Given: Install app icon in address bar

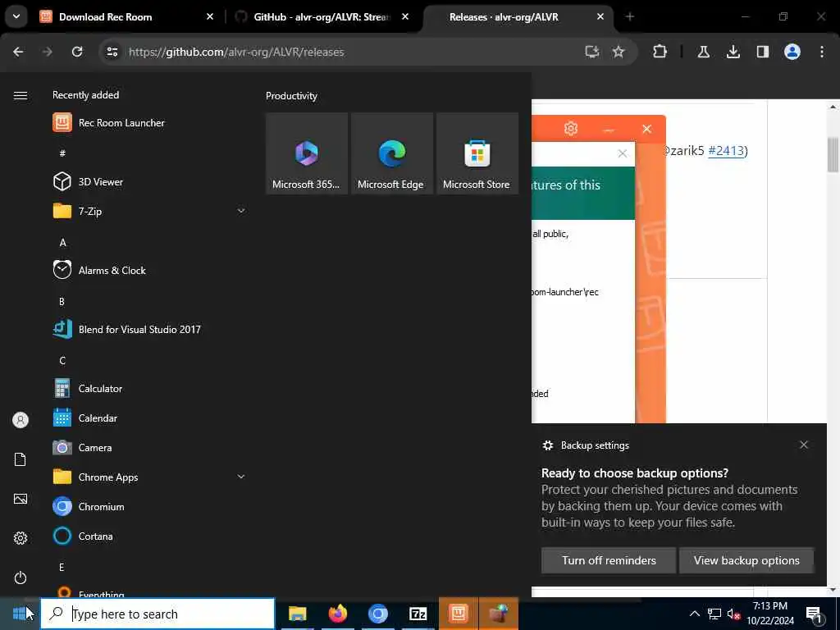Looking at the screenshot, I should tap(592, 52).
